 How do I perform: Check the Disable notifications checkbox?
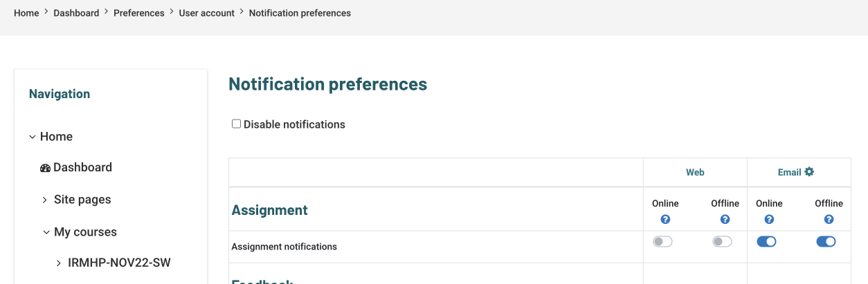237,124
